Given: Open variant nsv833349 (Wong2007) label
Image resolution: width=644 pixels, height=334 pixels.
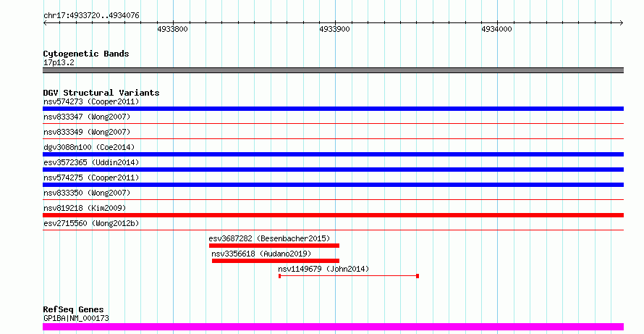Looking at the screenshot, I should 87,132.
